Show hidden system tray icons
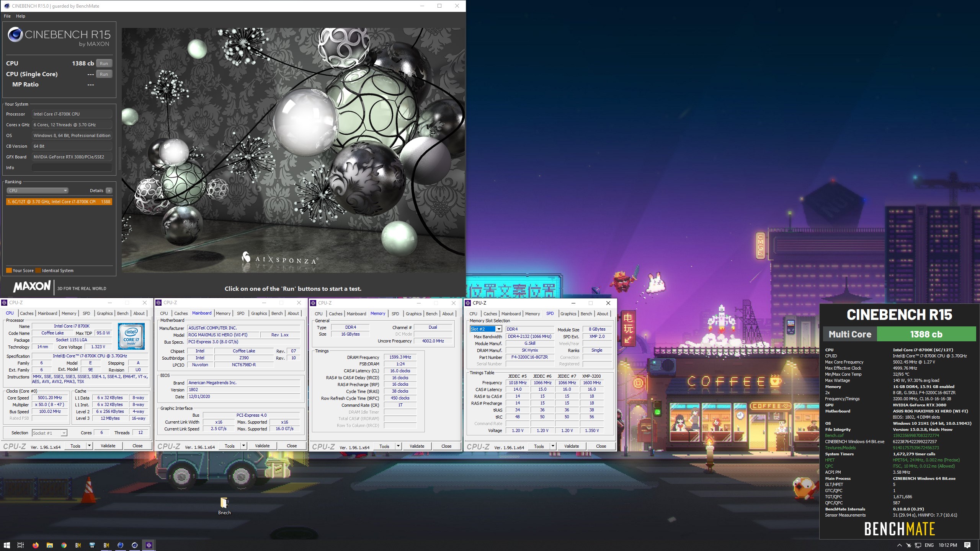Screen dimensions: 980x551 coord(899,545)
